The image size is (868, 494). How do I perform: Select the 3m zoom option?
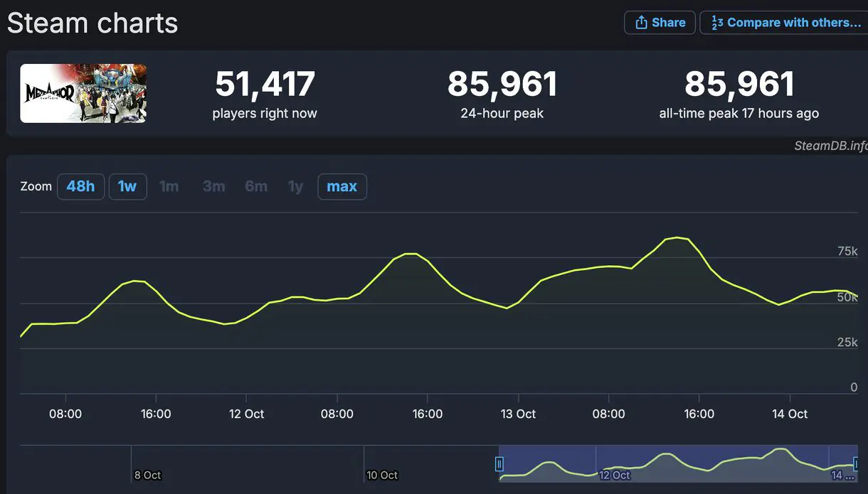pyautogui.click(x=213, y=187)
